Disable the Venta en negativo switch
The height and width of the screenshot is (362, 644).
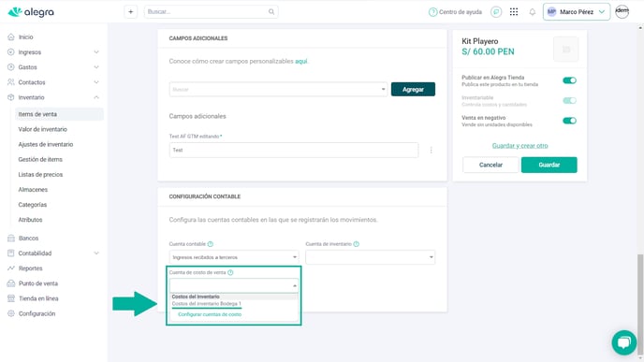[569, 121]
